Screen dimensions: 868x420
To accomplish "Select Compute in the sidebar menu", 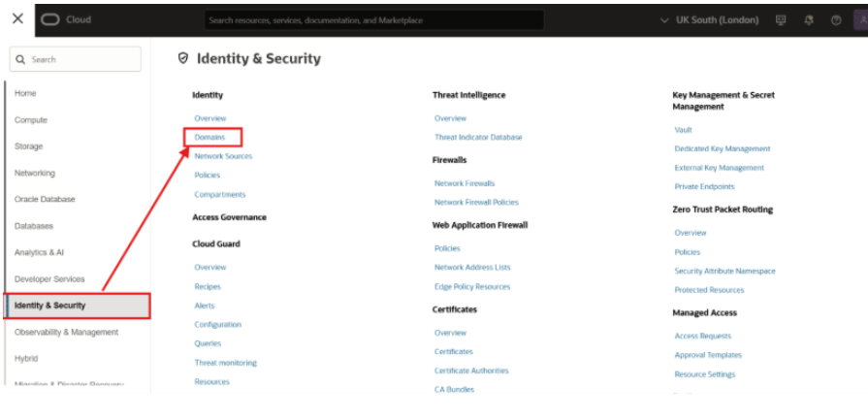I will coord(31,120).
